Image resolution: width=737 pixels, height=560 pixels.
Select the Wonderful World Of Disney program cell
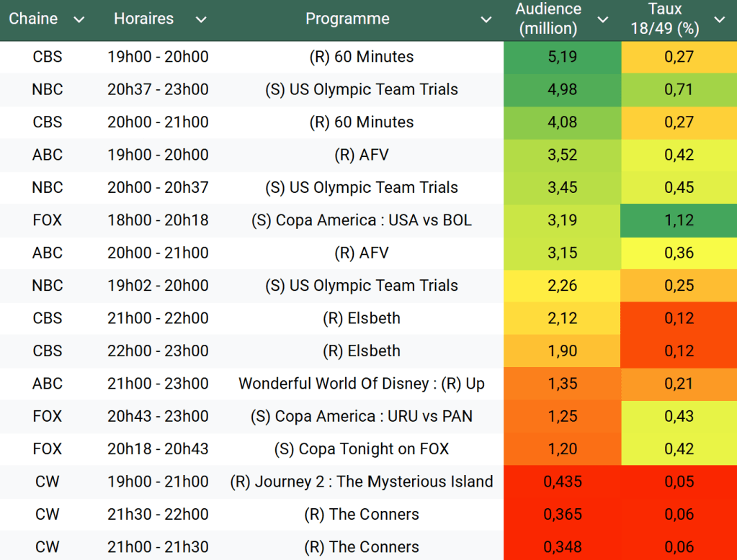pyautogui.click(x=362, y=384)
